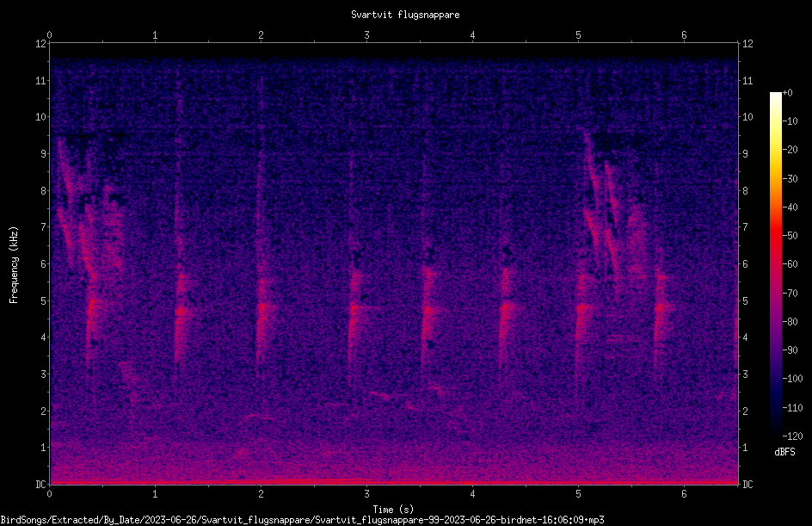Image resolution: width=812 pixels, height=526 pixels.
Task: Click the 'Frequency (kHz)' axis label
Action: click(14, 265)
